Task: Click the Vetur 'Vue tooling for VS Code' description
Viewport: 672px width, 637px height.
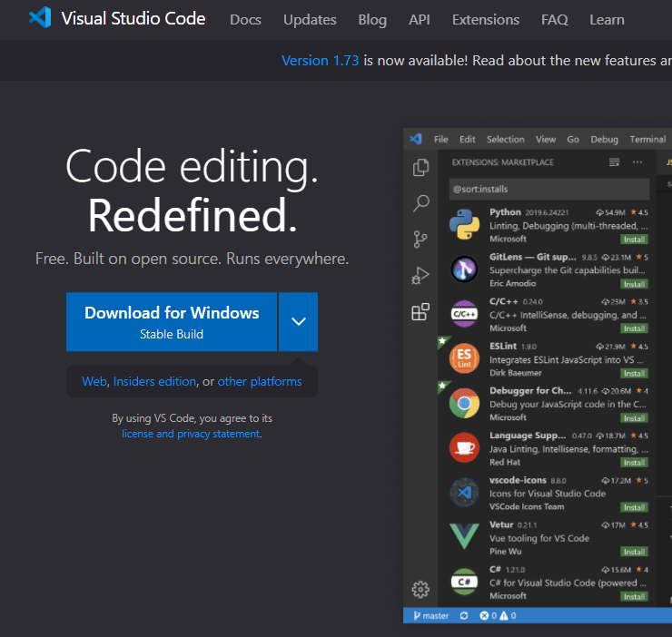Action: tap(539, 538)
